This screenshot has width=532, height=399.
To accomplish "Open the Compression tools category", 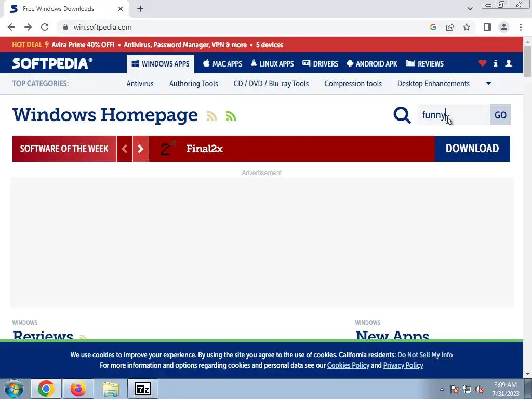I will [353, 84].
